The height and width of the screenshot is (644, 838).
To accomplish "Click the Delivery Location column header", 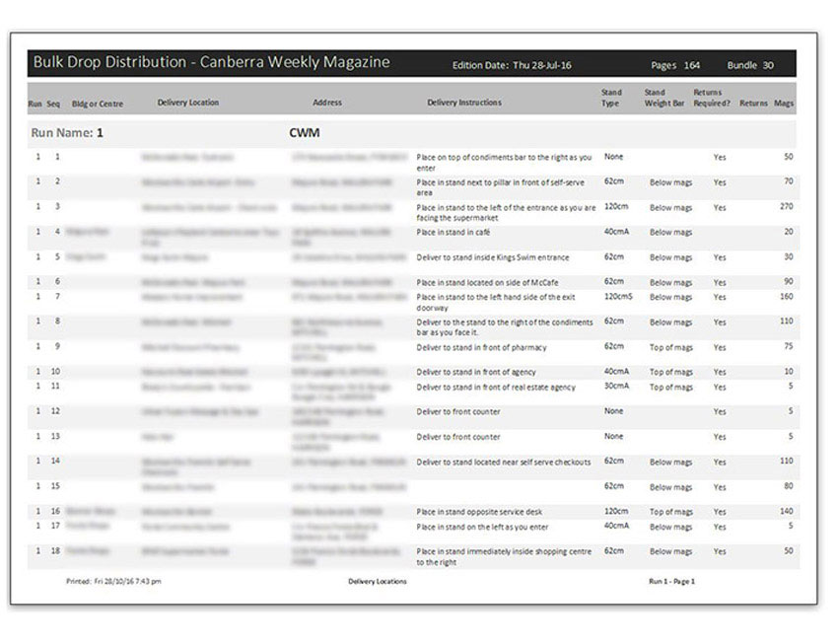I will point(188,103).
